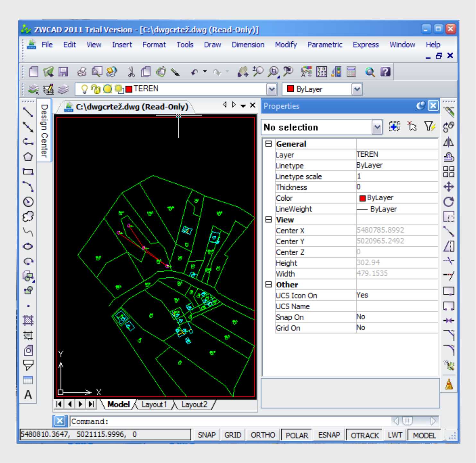Go to the first layout tab arrow
Viewport: 476px width, 463px height.
pyautogui.click(x=59, y=404)
